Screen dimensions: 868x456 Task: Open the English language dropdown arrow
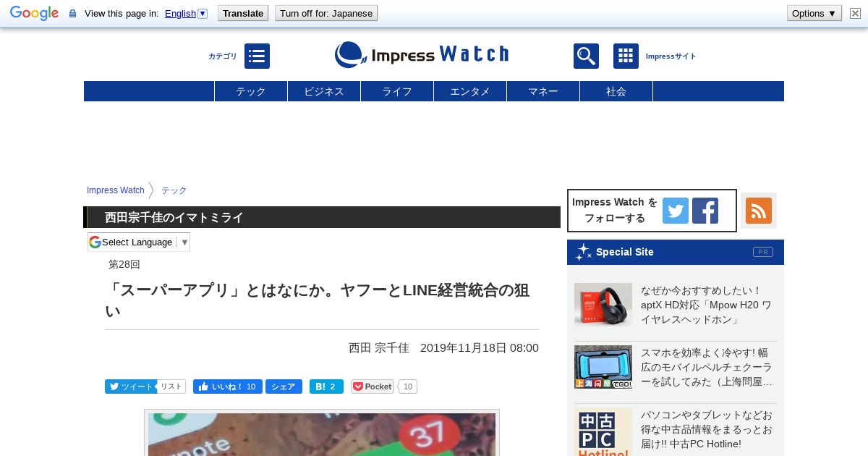(203, 13)
